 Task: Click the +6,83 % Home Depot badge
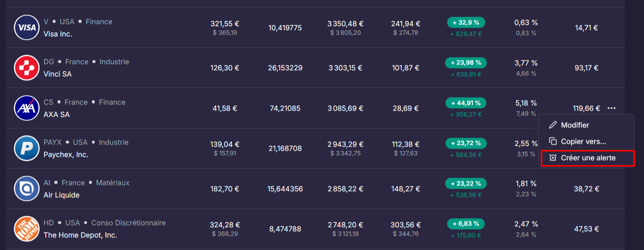[x=466, y=224]
